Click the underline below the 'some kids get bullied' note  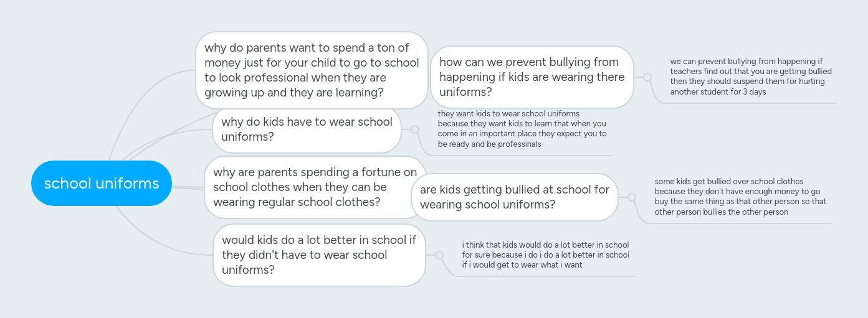[x=742, y=223]
